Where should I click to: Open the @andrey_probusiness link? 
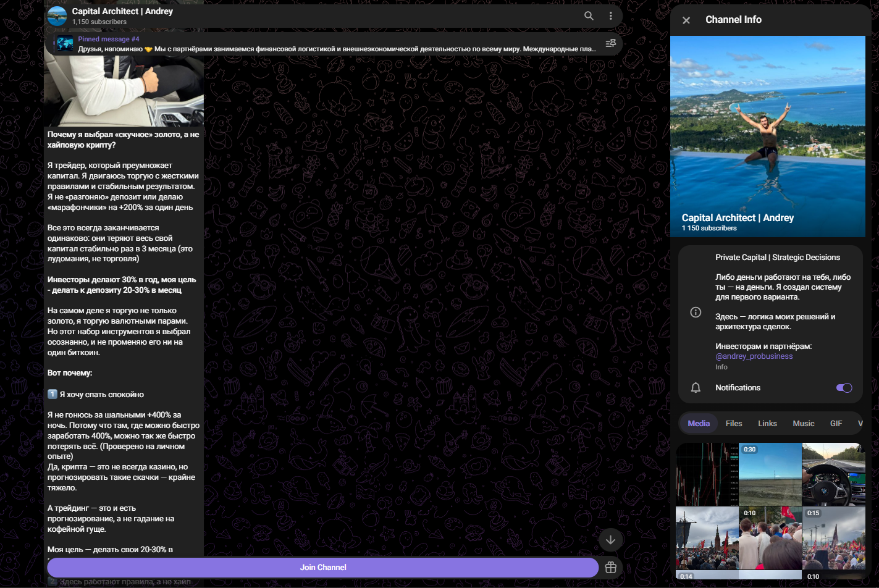coord(754,356)
